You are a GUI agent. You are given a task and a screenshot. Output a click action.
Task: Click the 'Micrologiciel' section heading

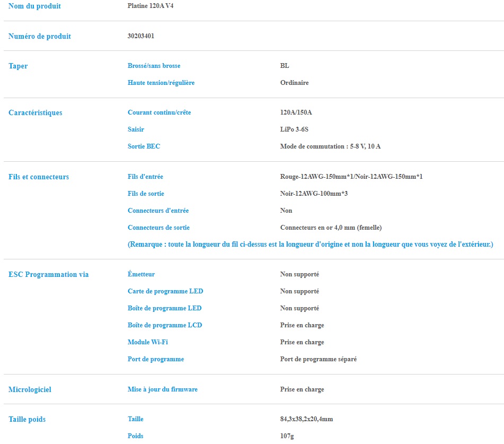click(x=30, y=389)
